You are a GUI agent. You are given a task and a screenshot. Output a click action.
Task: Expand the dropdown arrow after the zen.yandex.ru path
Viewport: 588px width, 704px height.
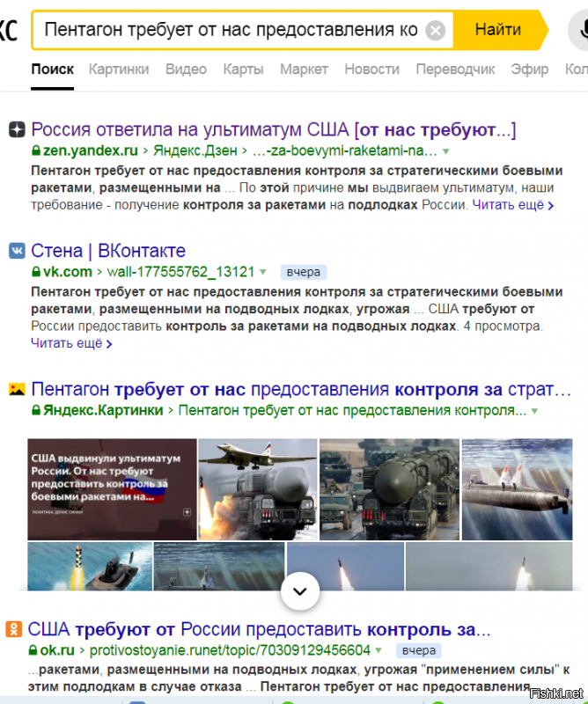[445, 151]
